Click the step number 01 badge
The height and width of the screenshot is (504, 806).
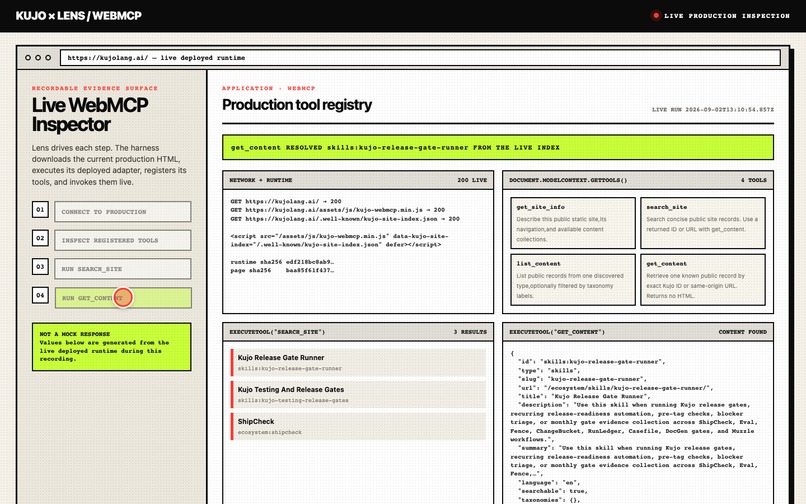40,209
